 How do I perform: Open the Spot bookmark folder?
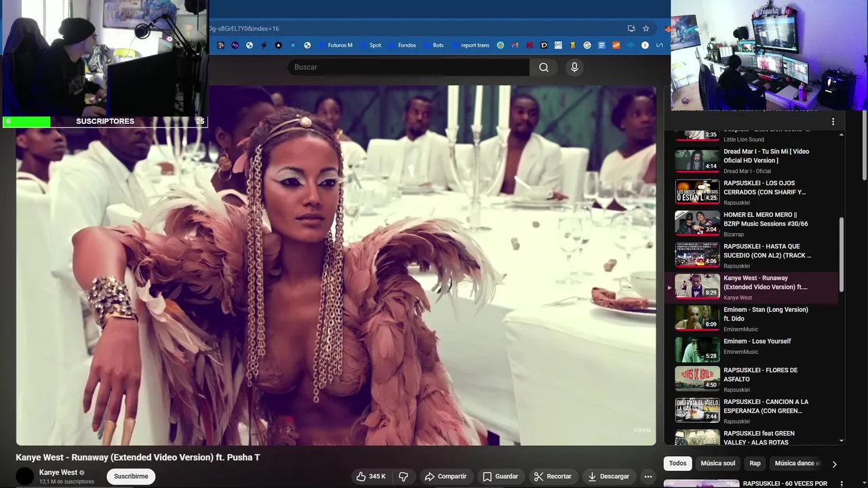point(371,45)
